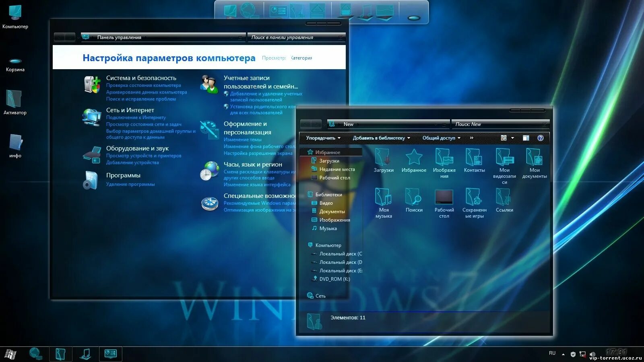This screenshot has width=644, height=362.
Task: Click the Панель управления address bar
Action: pos(163,37)
